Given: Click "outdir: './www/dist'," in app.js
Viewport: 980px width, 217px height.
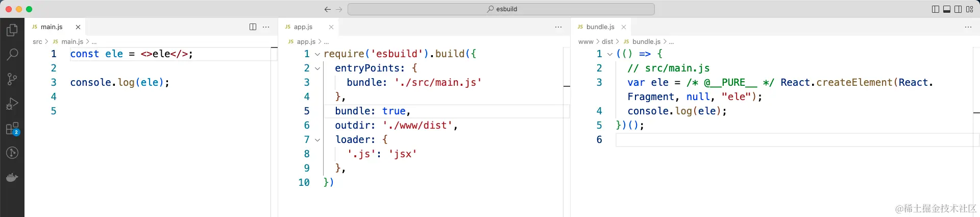Looking at the screenshot, I should [x=396, y=126].
